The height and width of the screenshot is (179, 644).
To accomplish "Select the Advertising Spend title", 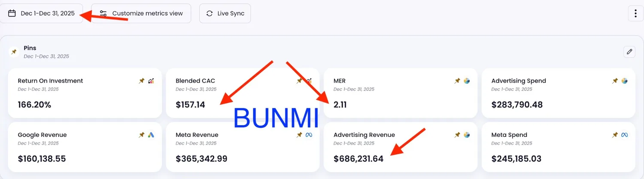I will 519,81.
